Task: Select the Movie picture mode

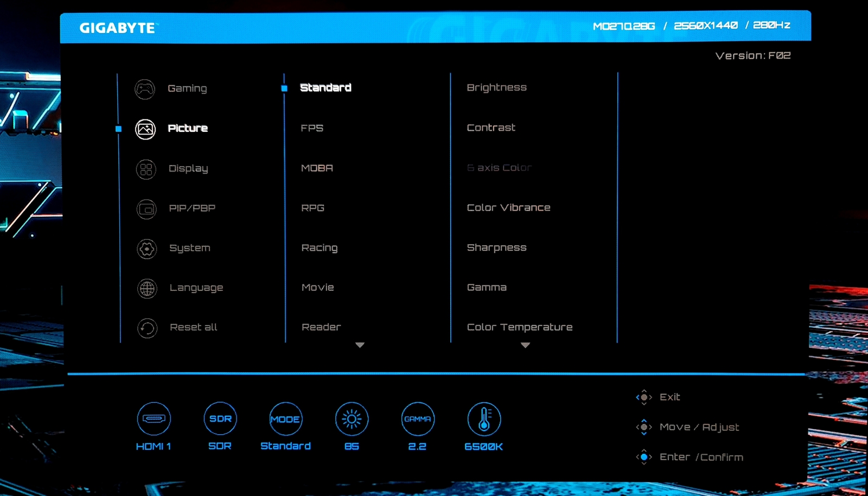Action: coord(318,288)
